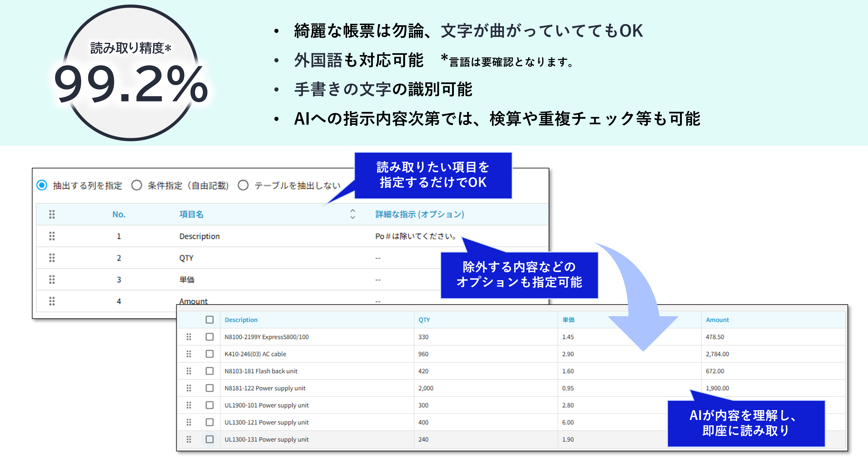Check the UL1900-101 Power supply unit row
The image size is (868, 457).
point(210,405)
